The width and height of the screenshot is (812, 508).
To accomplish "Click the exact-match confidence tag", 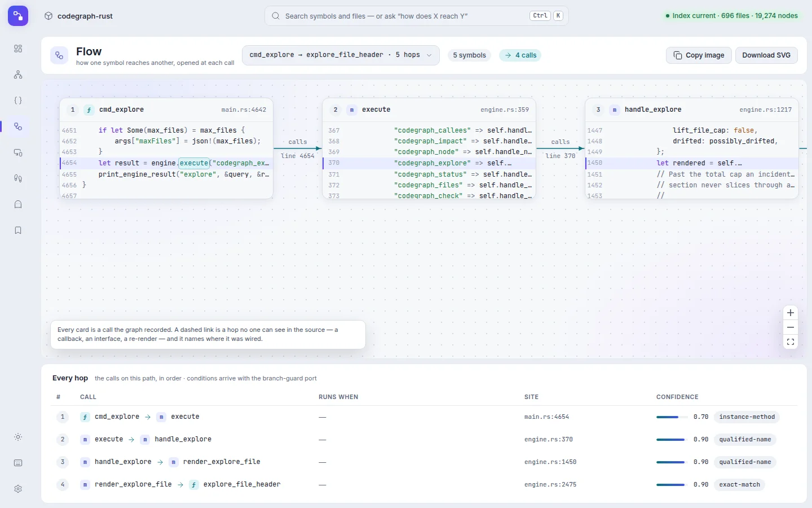I will tap(739, 484).
